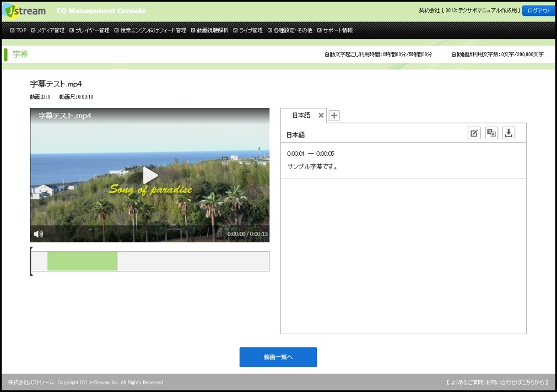
Task: Click the 日本語 panel heading
Action: [295, 135]
